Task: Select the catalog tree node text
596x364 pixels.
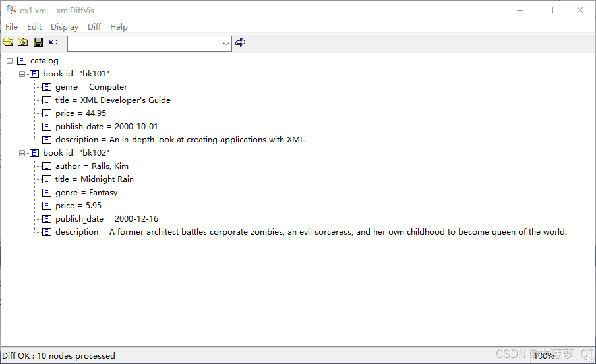Action: click(x=44, y=61)
